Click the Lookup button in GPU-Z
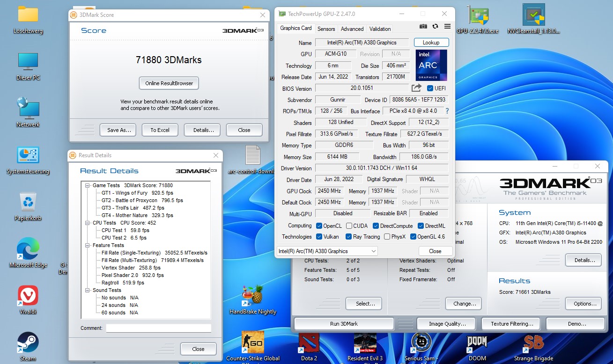This screenshot has width=613, height=364. tap(431, 42)
